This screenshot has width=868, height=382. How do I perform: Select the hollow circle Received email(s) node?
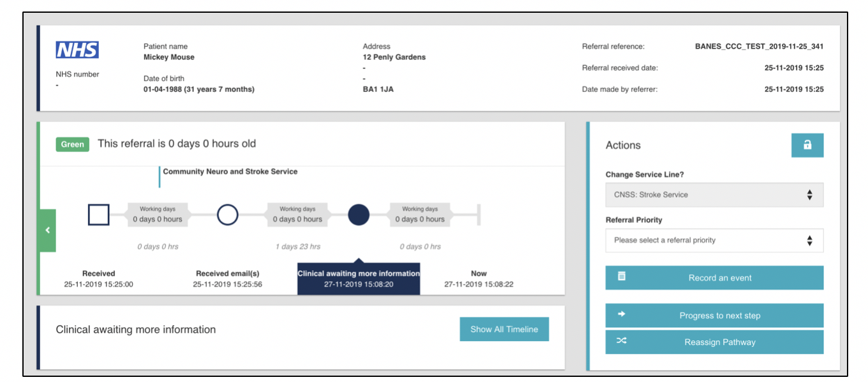(228, 215)
